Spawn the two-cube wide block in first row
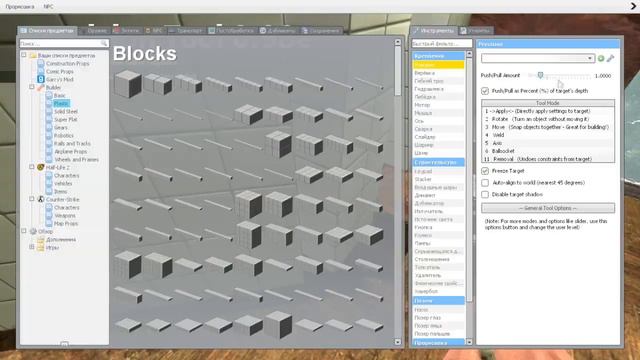640x360 pixels. [x=158, y=84]
